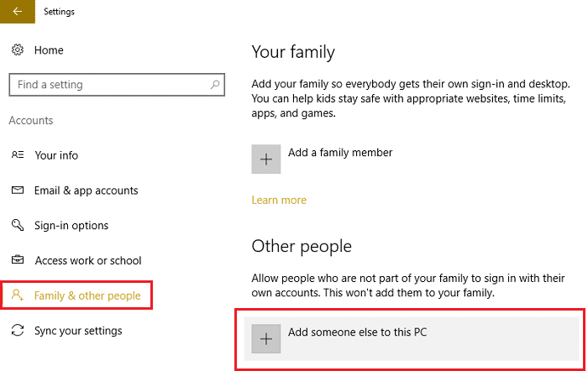Open Email & app accounts settings
The width and height of the screenshot is (588, 371).
[x=86, y=191]
